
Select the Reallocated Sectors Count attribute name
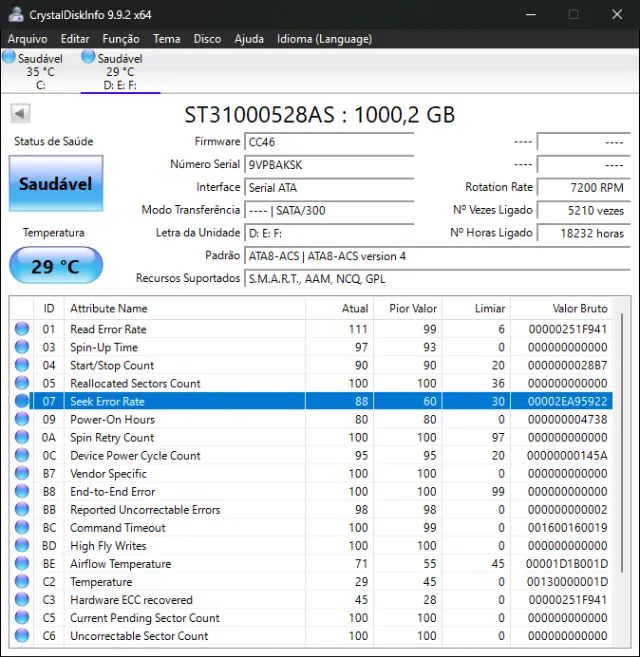[x=135, y=383]
